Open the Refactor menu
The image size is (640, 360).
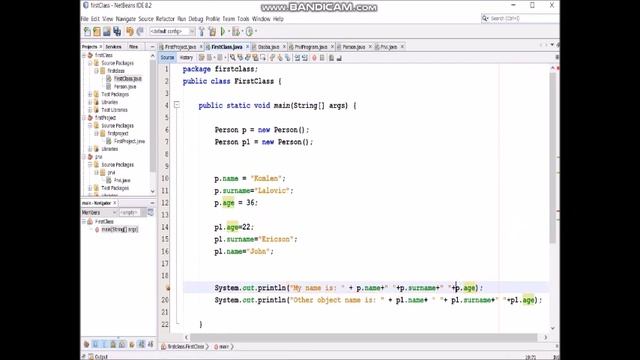pyautogui.click(x=165, y=19)
